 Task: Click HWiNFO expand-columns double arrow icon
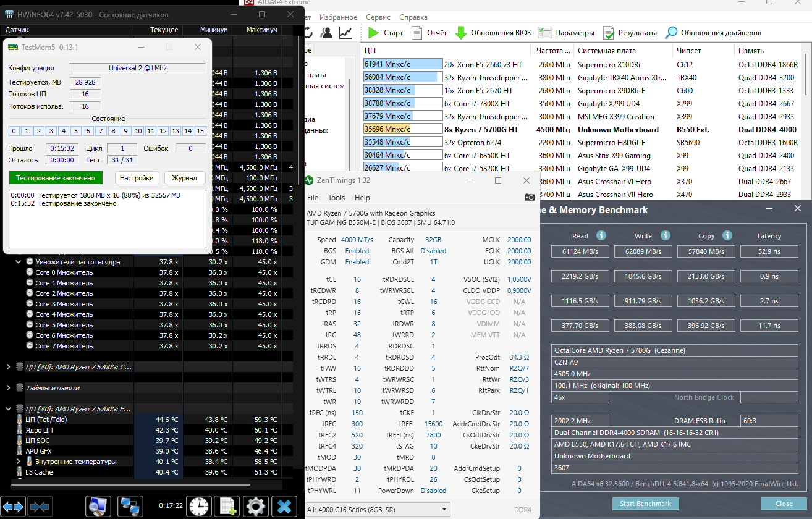point(14,507)
